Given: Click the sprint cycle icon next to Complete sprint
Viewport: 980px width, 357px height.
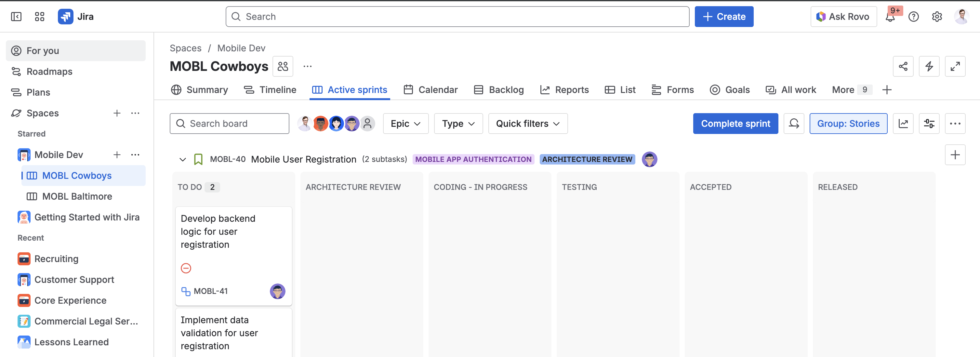Looking at the screenshot, I should click(794, 123).
